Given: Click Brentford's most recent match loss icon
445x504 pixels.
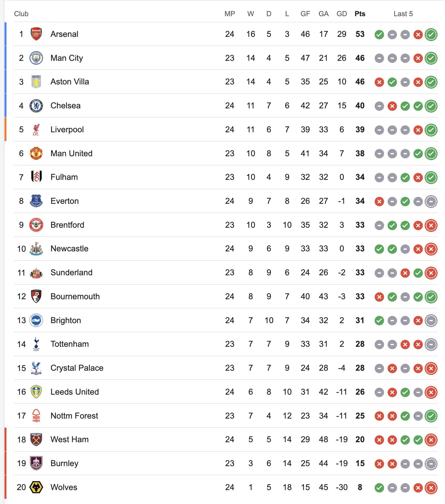Looking at the screenshot, I should click(x=431, y=225).
